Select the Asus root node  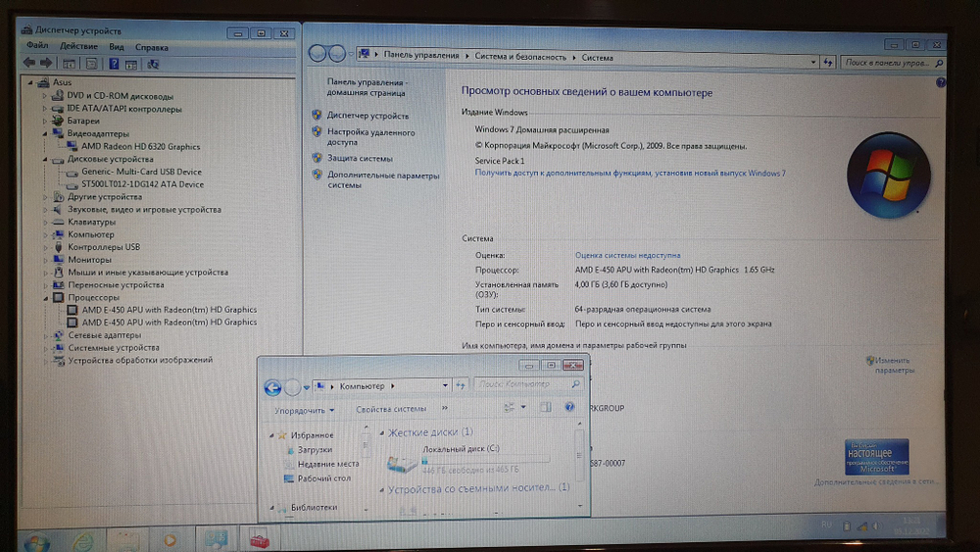[x=61, y=82]
